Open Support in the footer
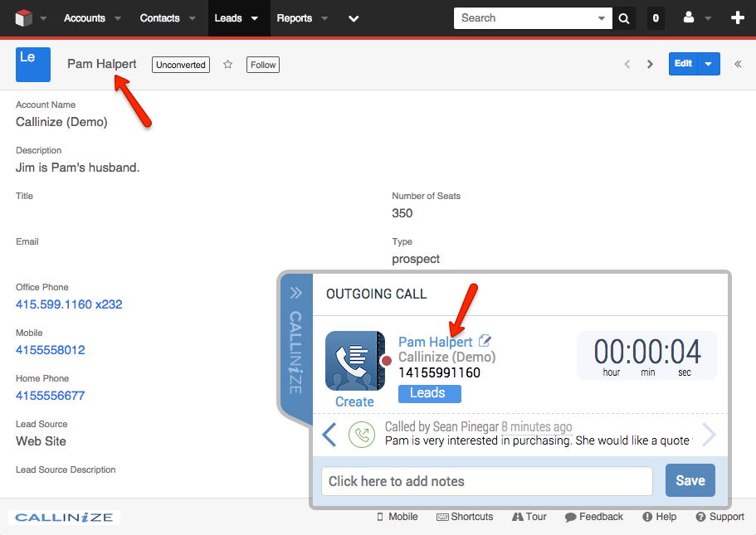756x535 pixels. 719,517
